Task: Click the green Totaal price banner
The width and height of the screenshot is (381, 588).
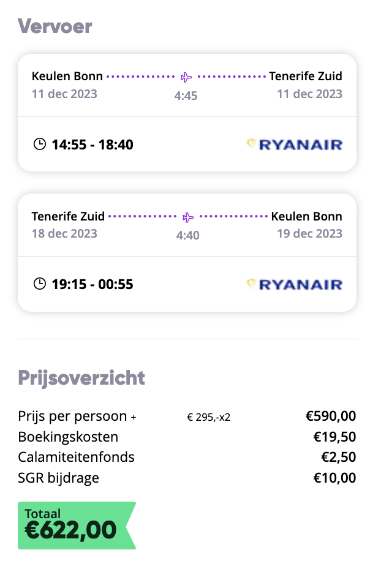Action: coord(77,526)
